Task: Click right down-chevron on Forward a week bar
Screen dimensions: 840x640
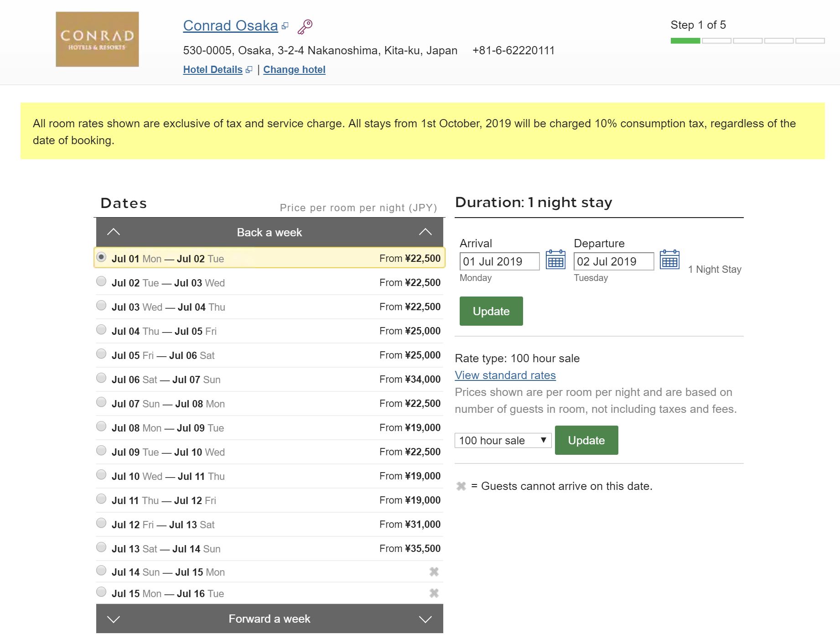Action: pyautogui.click(x=425, y=619)
